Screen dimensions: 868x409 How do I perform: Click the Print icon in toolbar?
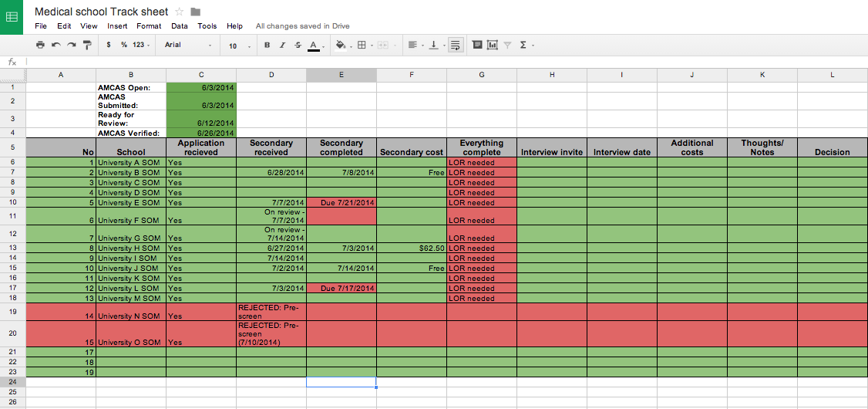tap(40, 46)
